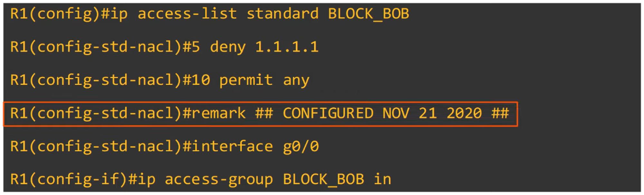Viewport: 644px width, 195px height.
Task: Click the 'deny' keyword
Action: coord(228,47)
